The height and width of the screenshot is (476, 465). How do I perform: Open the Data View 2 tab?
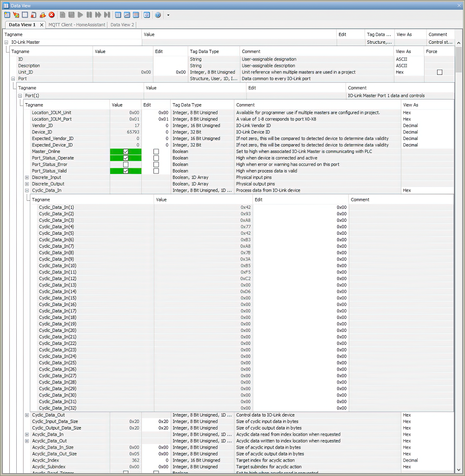click(122, 25)
